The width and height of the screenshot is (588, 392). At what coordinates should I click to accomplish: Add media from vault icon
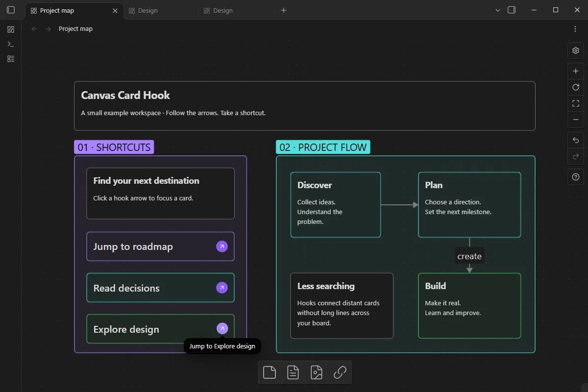coord(317,373)
